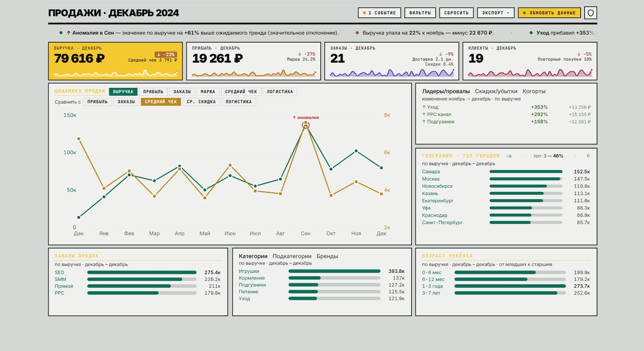Open the Категории tab
Image resolution: width=644 pixels, height=351 pixels.
tap(253, 256)
